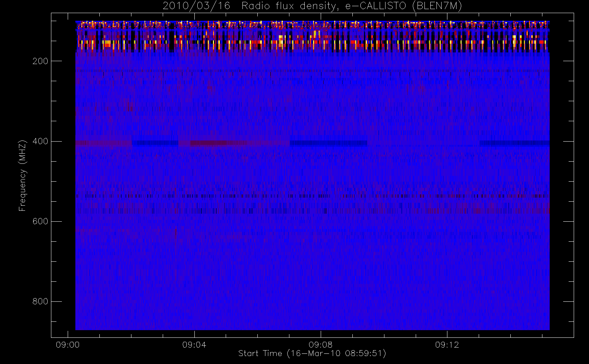Select the 'Frequency (MHZ)' y-axis label
Viewport: 589px width, 364px height.
23,175
